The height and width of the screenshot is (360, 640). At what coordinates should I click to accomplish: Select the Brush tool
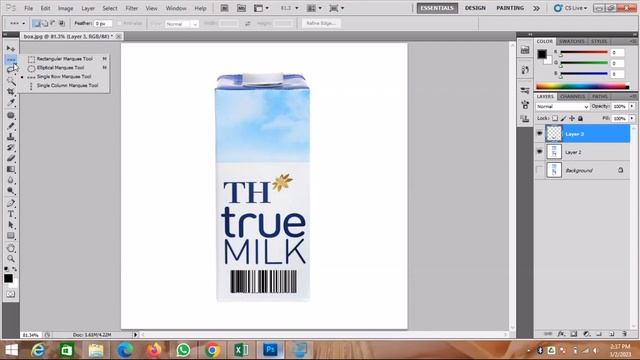click(11, 126)
